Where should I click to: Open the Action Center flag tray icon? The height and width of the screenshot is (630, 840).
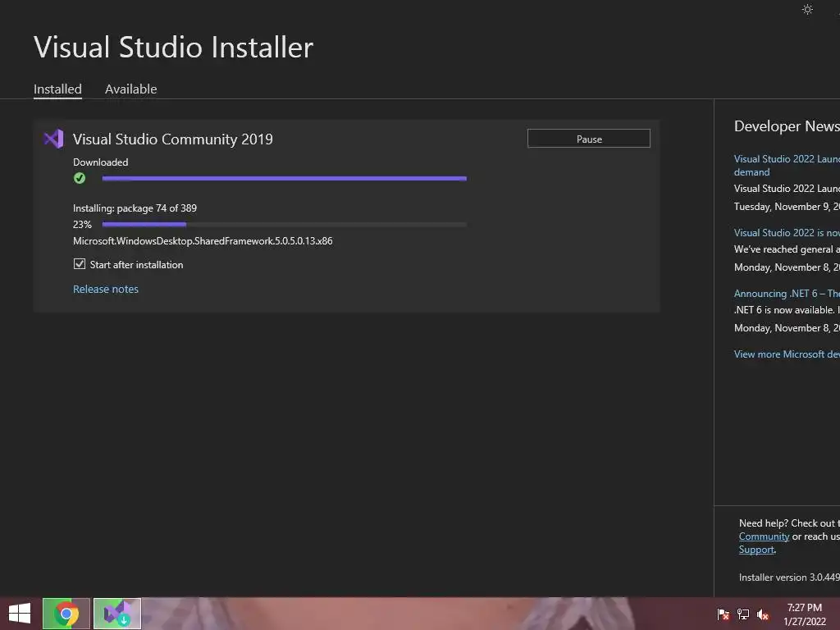click(x=724, y=614)
